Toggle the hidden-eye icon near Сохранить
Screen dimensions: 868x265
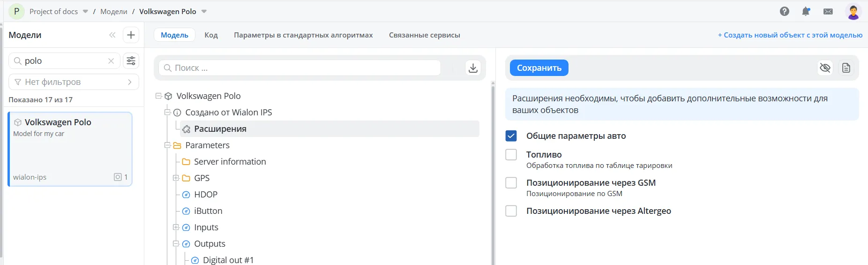825,68
